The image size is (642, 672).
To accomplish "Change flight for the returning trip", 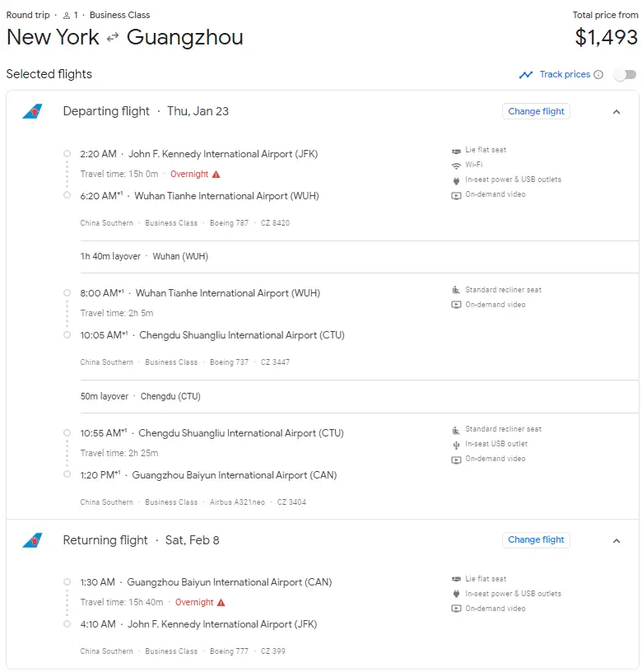I will (x=536, y=540).
